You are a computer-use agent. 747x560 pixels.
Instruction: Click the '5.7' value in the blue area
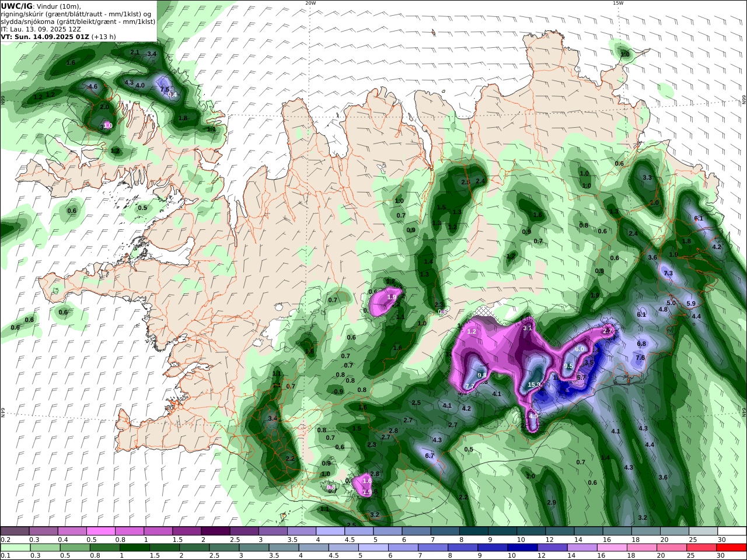tap(581, 378)
